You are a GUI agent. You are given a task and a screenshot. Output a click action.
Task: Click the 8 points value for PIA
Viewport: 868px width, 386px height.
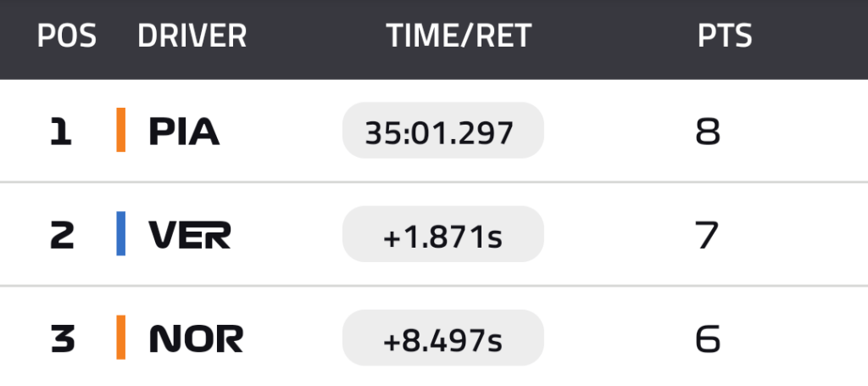coord(708,131)
